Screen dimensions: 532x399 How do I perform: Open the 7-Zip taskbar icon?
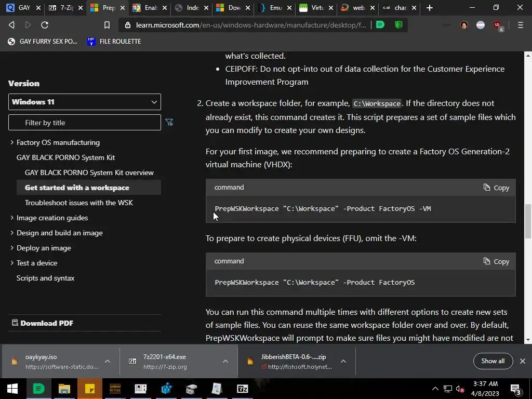[242, 389]
